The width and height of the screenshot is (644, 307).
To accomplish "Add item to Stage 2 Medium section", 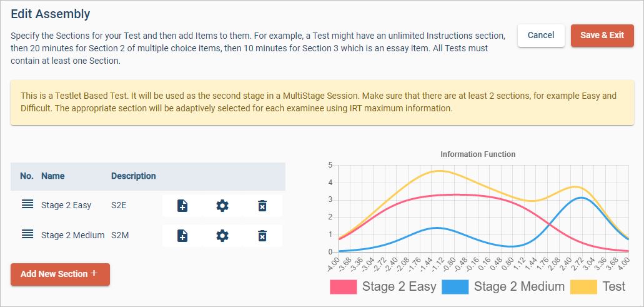I will pyautogui.click(x=182, y=235).
